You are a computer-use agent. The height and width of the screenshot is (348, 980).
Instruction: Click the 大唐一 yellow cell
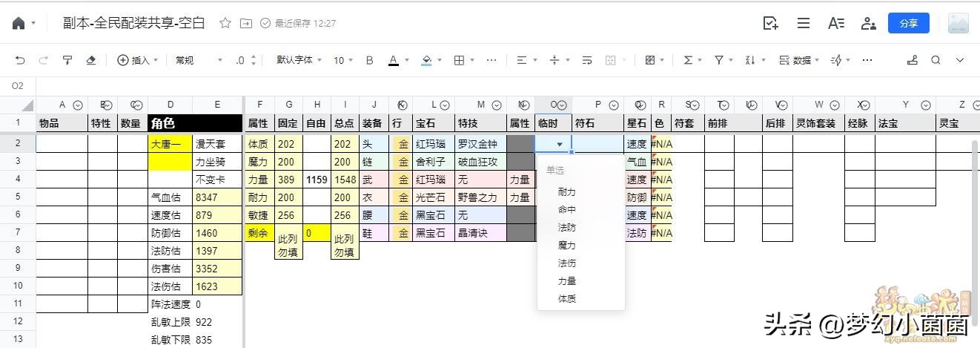click(170, 144)
